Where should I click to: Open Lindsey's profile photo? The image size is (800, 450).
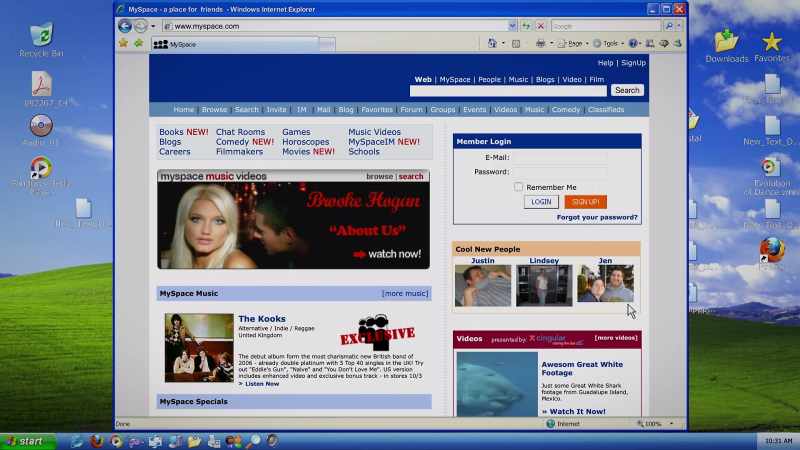click(x=544, y=286)
